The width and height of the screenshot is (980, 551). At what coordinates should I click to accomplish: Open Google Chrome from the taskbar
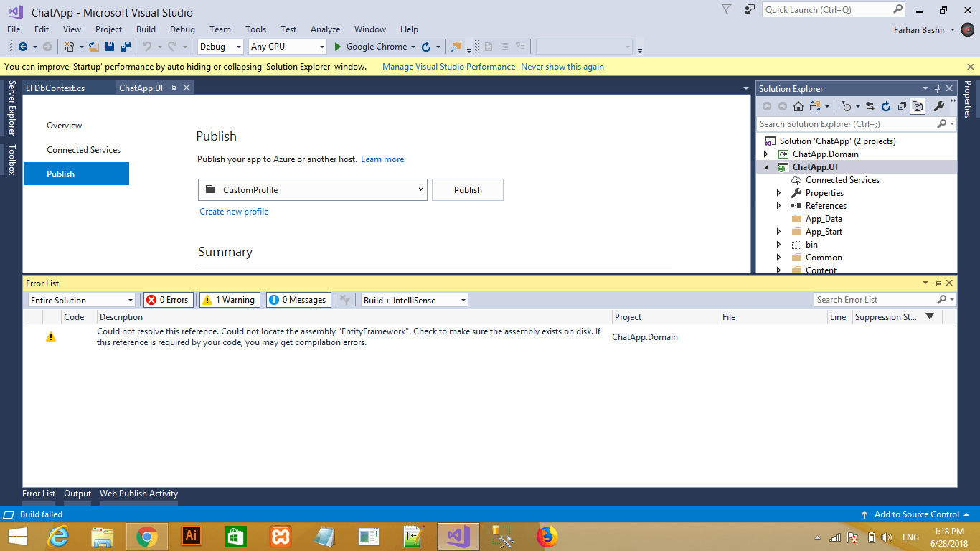(147, 537)
